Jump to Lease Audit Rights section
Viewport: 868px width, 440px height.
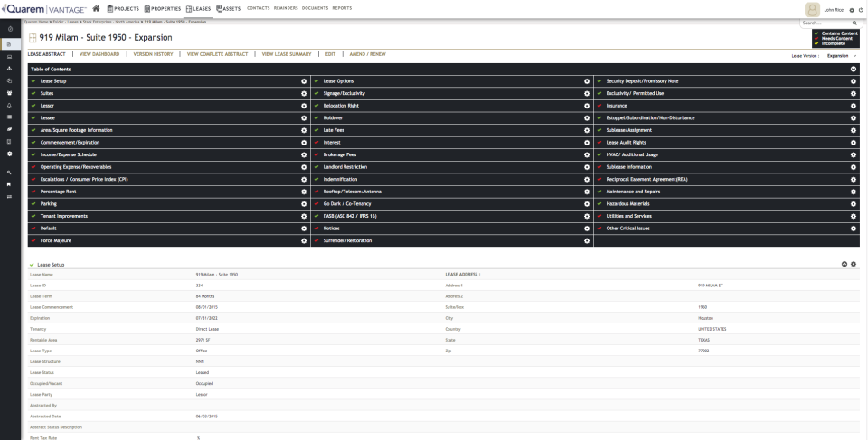click(626, 142)
